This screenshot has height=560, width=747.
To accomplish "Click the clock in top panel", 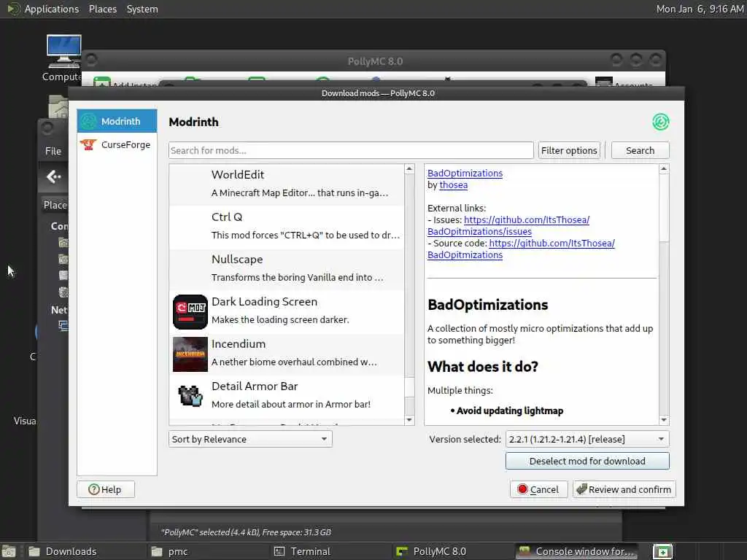I will [700, 9].
